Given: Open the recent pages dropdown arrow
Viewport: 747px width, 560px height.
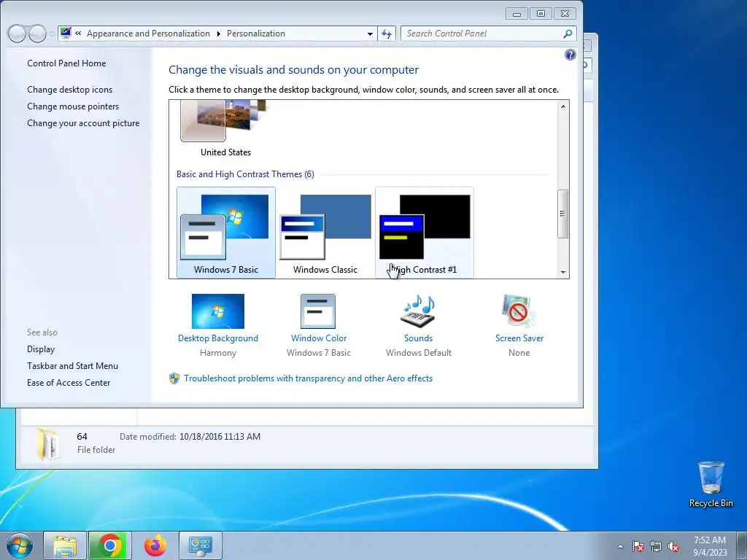Looking at the screenshot, I should coord(52,34).
